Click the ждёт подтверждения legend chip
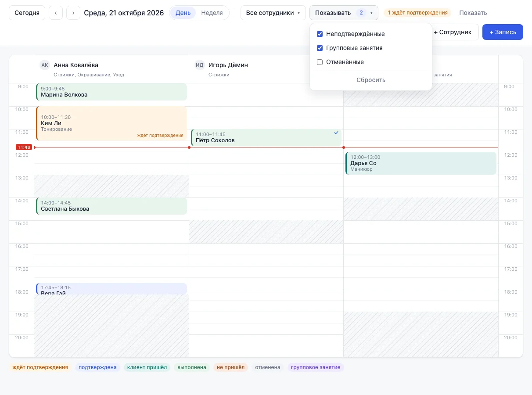The width and height of the screenshot is (532, 395). coord(40,367)
